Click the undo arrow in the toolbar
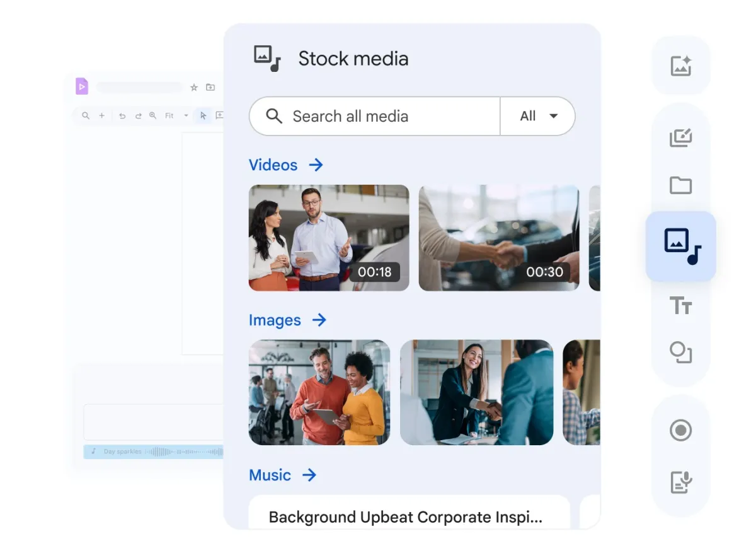756x553 pixels. [x=122, y=115]
